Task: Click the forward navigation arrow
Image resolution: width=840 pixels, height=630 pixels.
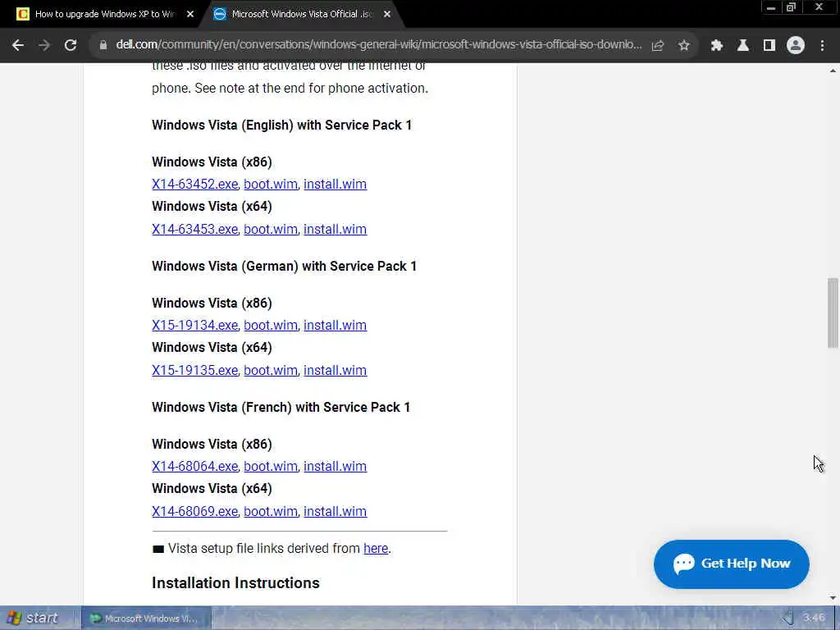Action: 44,46
